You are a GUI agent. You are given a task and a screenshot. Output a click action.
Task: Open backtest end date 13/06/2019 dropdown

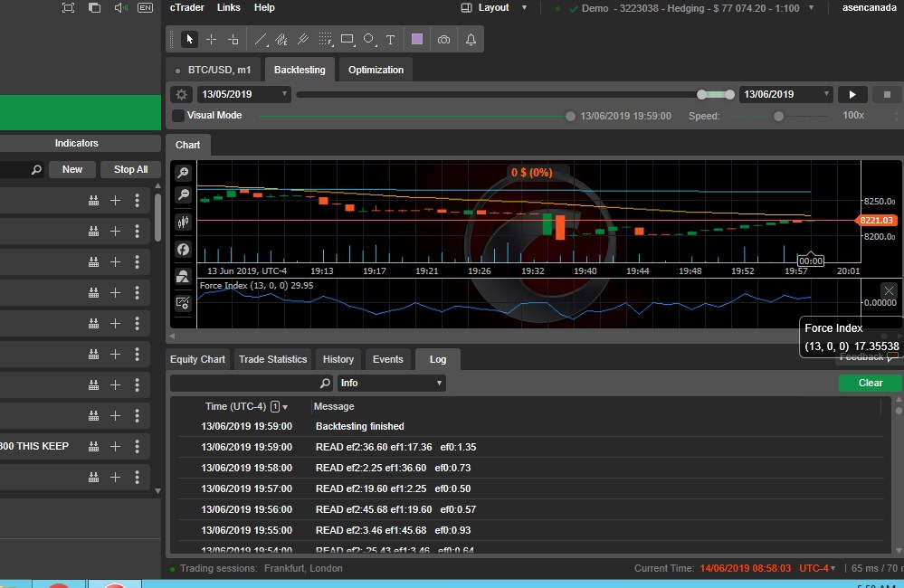pyautogui.click(x=785, y=94)
